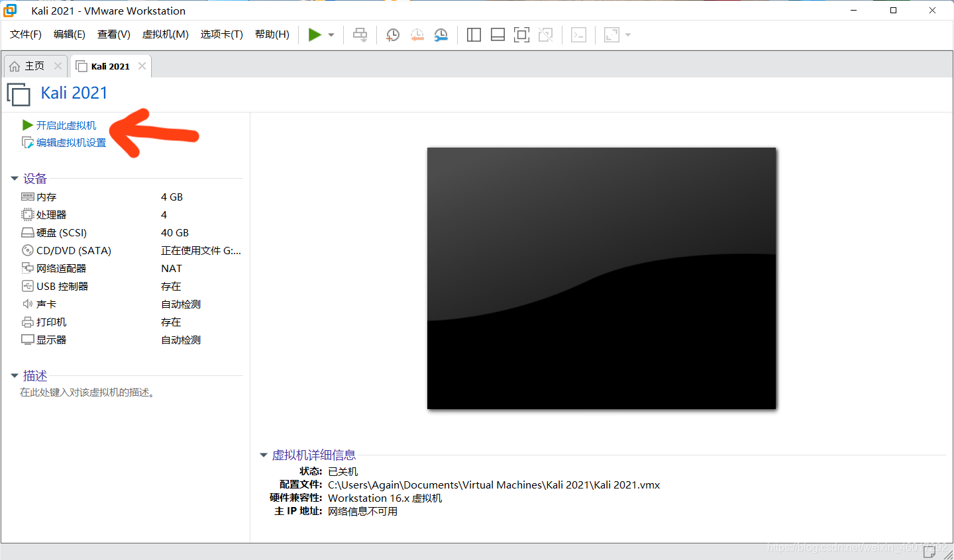Screen dimensions: 954x560
Task: Click the 40 GB disk value
Action: click(175, 232)
